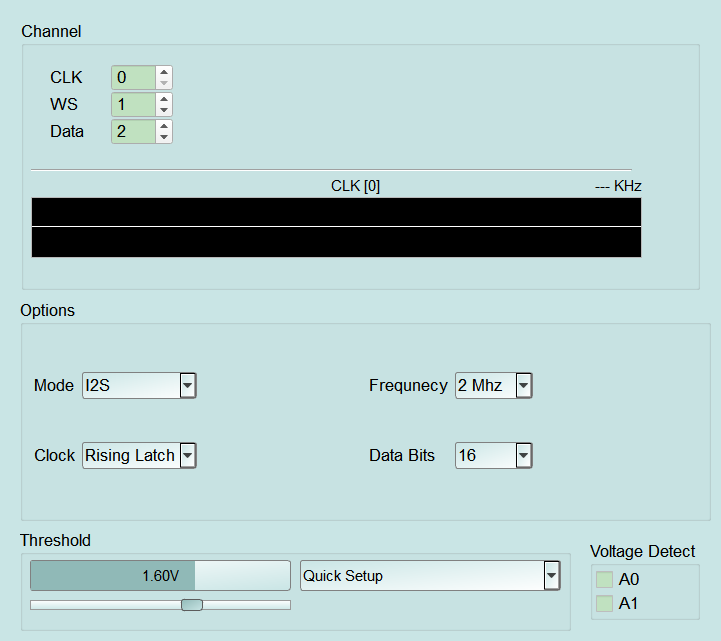Click the '--- KHz' frequency readout
The height and width of the screenshot is (641, 721).
[618, 186]
